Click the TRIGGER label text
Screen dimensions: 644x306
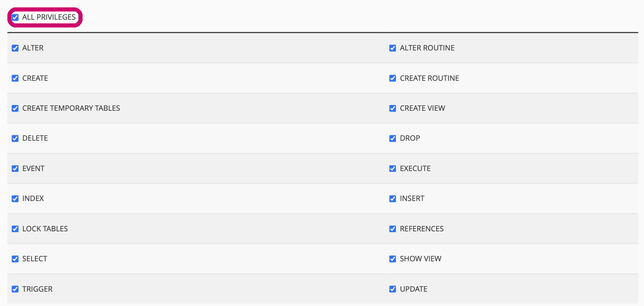pyautogui.click(x=37, y=289)
